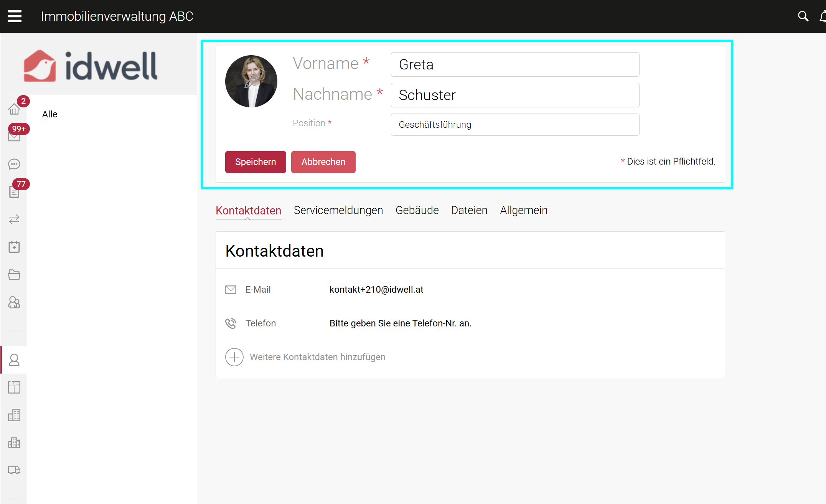Open the home dashboard icon
Screen dimensions: 826x504
pos(14,109)
